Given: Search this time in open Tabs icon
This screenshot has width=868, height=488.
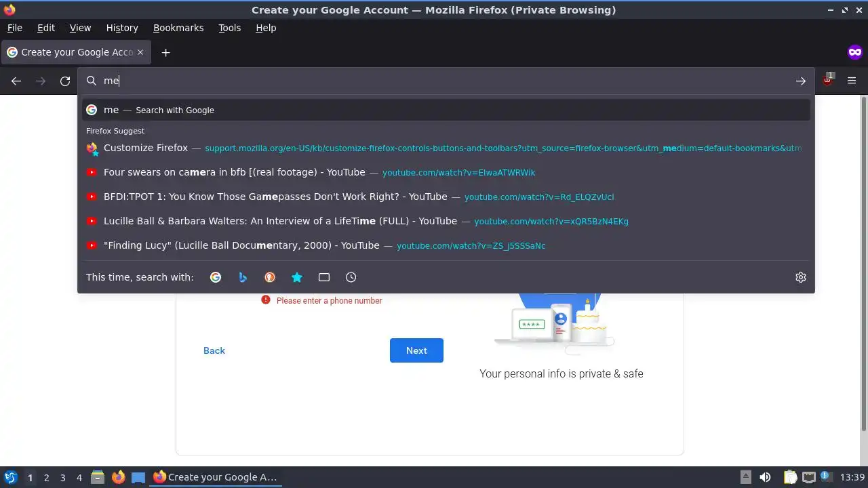Looking at the screenshot, I should (324, 277).
